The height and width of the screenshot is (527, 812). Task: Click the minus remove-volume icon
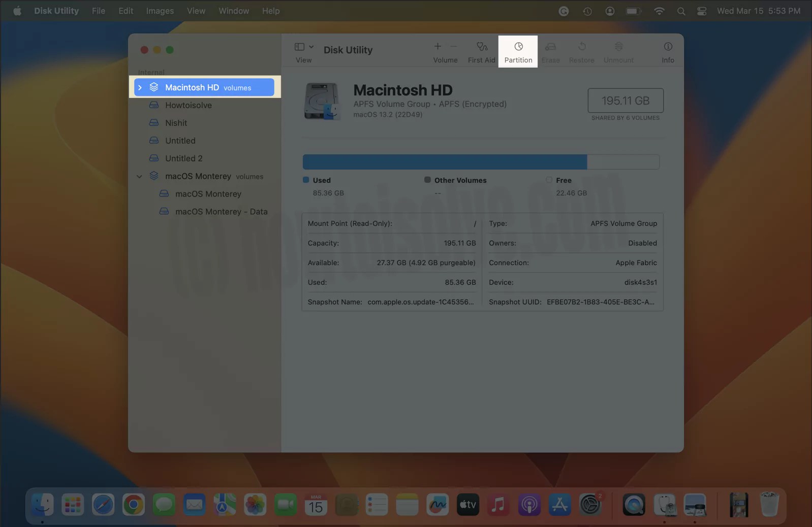coord(454,46)
